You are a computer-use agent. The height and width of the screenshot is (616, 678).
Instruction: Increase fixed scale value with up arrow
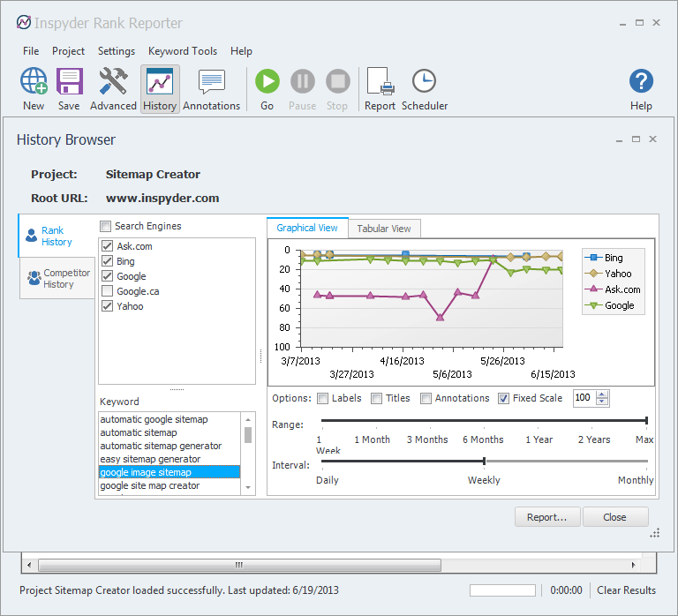603,394
